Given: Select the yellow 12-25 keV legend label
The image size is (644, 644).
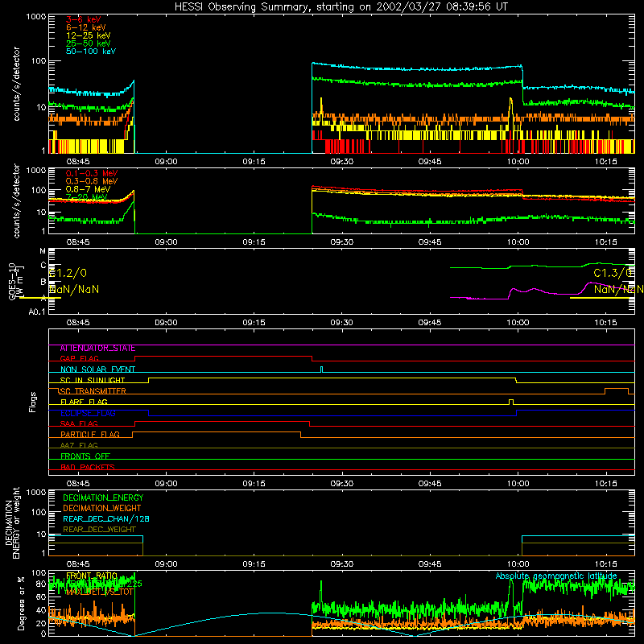Looking at the screenshot, I should pos(89,35).
